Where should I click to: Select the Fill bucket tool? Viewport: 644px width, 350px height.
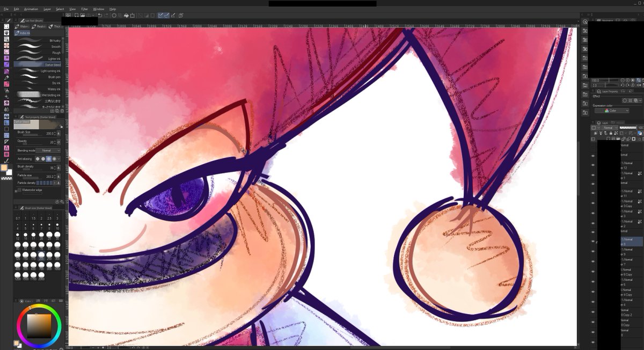6,116
